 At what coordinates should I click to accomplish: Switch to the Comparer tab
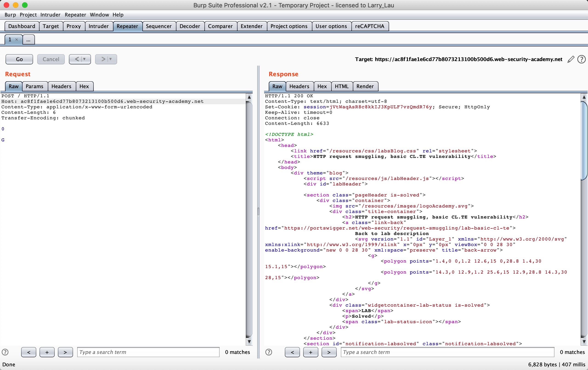click(x=220, y=26)
